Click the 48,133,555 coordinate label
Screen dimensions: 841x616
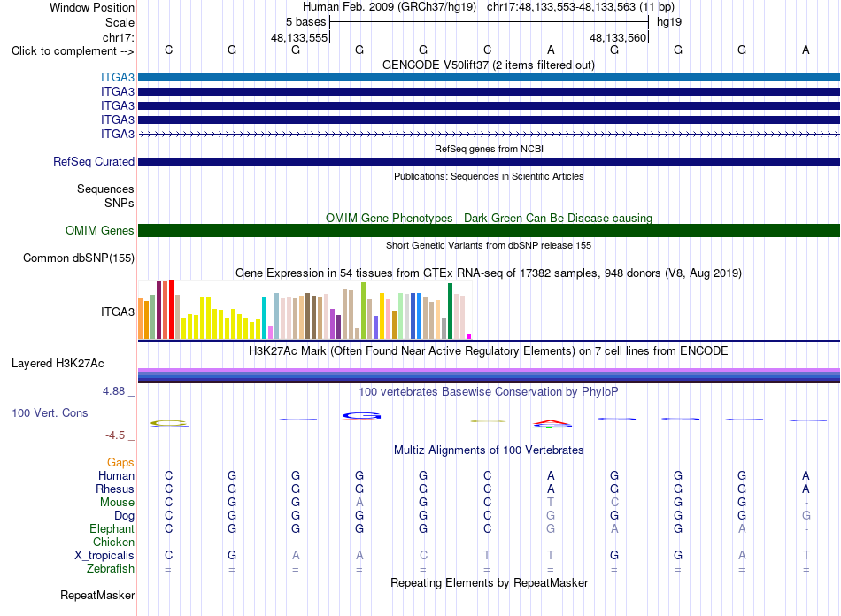pos(299,37)
